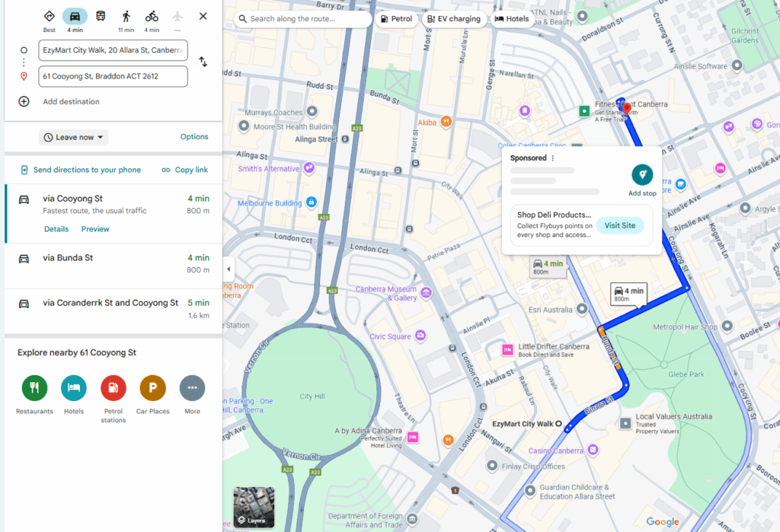The image size is (780, 532).
Task: Explore nearby Hotels
Action: [x=74, y=388]
